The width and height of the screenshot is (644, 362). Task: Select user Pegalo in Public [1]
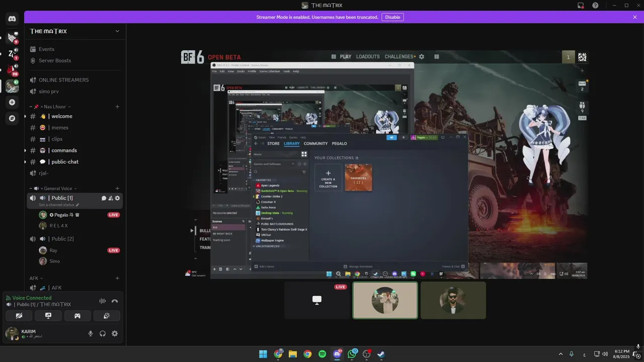coord(79,215)
